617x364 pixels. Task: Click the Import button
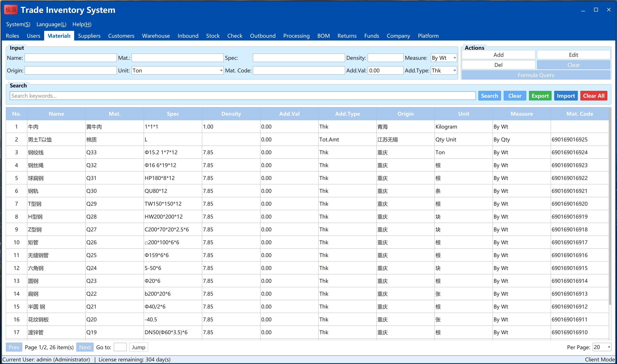click(x=566, y=96)
